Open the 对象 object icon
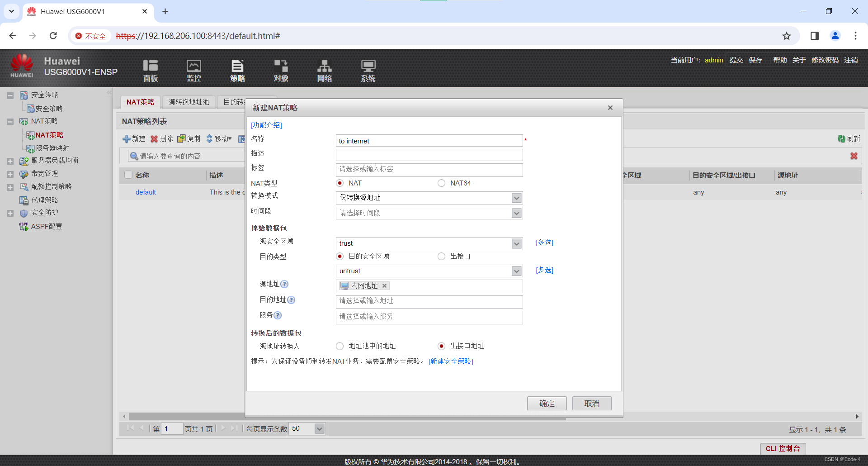This screenshot has width=868, height=466. [281, 71]
